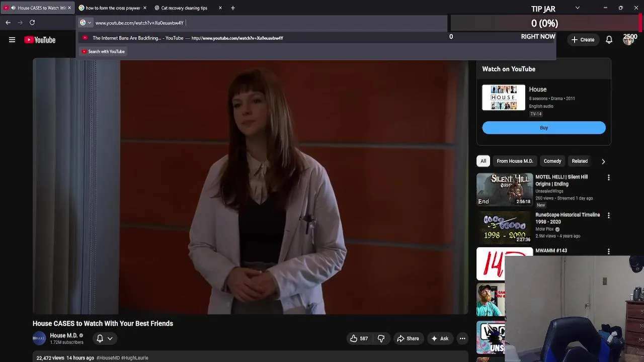Screen dimensions: 644x362
Task: Open the MWAMM #143 video title
Action: [x=551, y=250]
